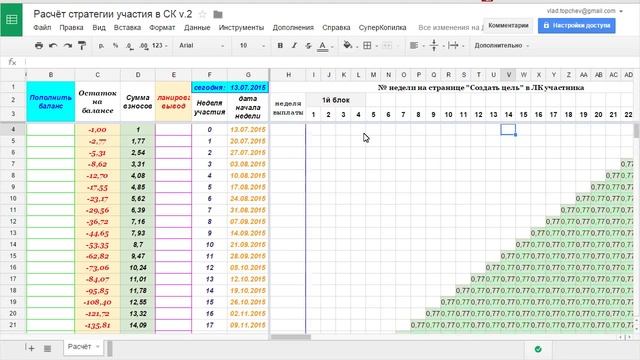Open the all sheets list icon
The image size is (640, 360).
[x=47, y=348]
